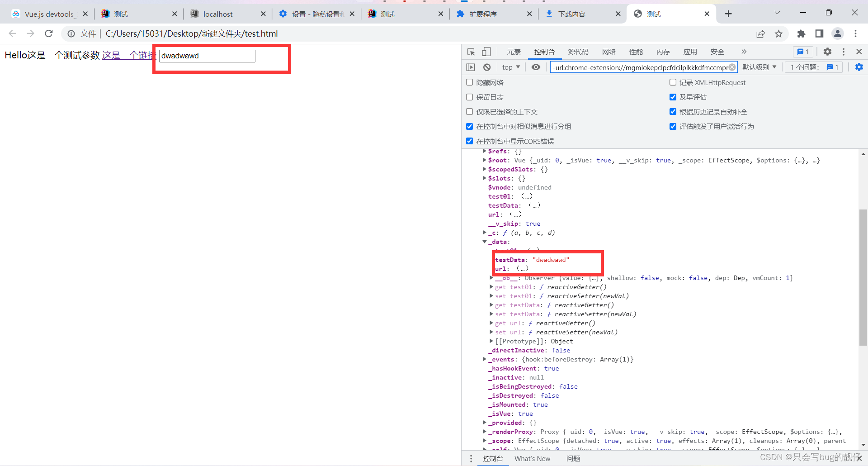Click the live expression eye icon
This screenshot has height=466, width=868.
click(x=536, y=67)
